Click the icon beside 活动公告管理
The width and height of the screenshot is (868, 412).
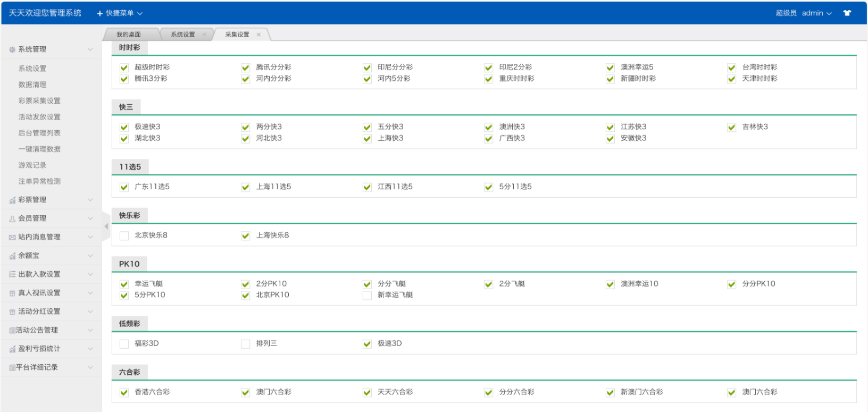point(12,330)
